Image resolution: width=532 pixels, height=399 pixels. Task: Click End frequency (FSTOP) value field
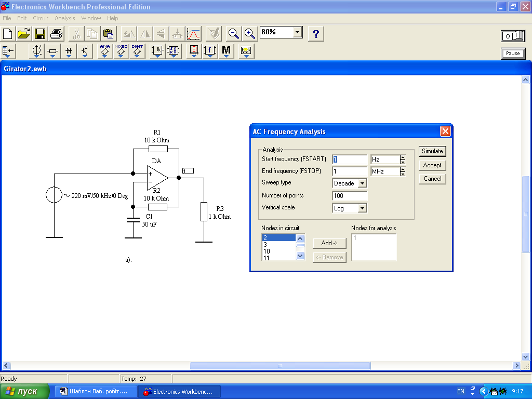pos(350,171)
